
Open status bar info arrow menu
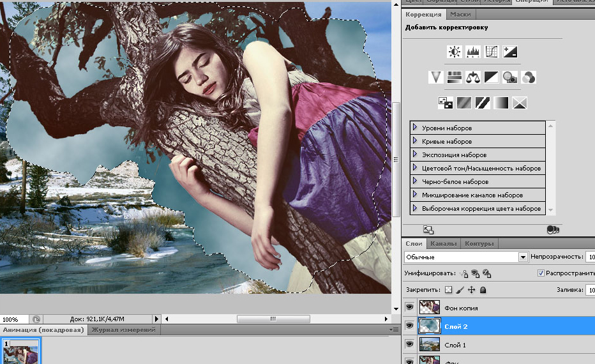point(156,319)
